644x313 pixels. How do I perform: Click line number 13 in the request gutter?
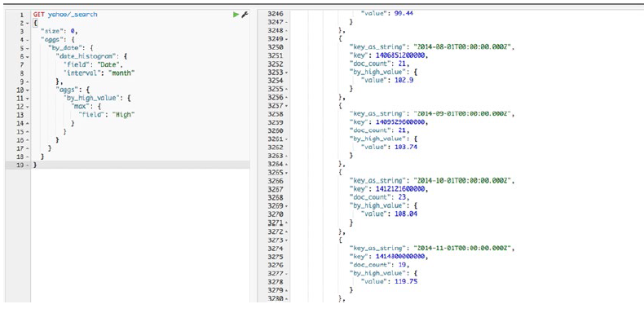click(20, 115)
